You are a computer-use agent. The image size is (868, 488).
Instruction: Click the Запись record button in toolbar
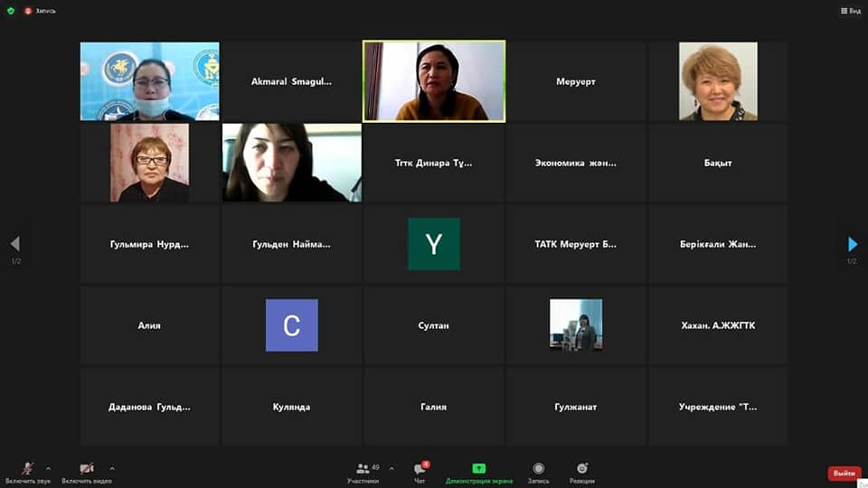point(539,472)
